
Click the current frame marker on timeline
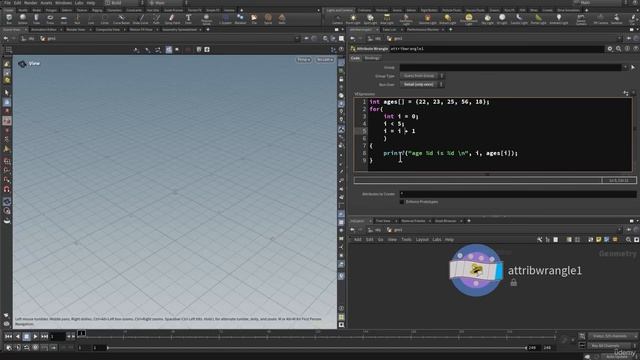(x=82, y=333)
